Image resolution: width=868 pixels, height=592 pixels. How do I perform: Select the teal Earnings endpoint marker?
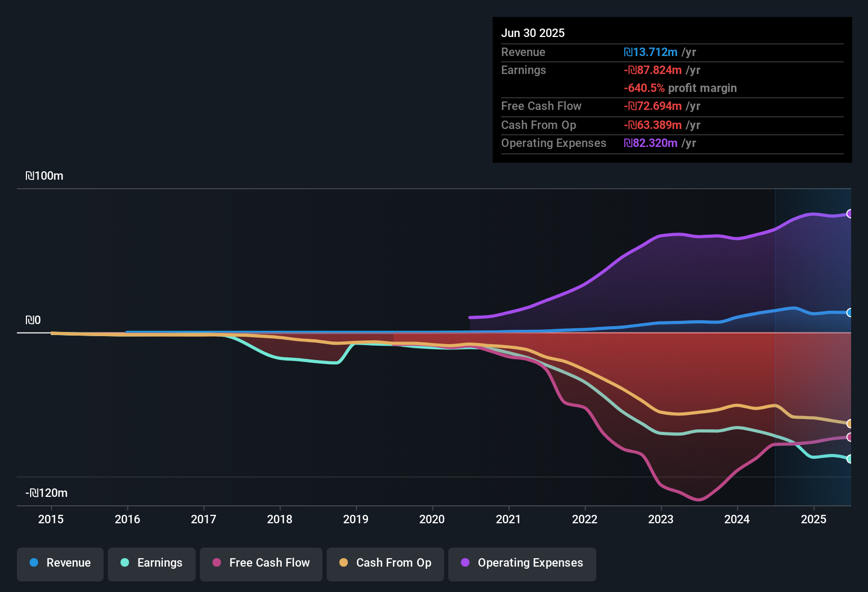tap(850, 459)
